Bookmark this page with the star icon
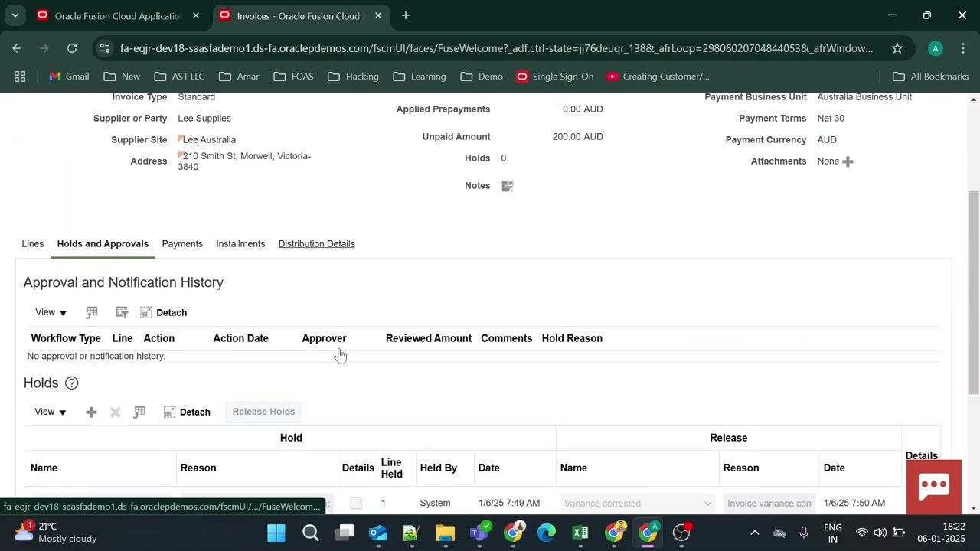This screenshot has width=980, height=551. click(897, 48)
